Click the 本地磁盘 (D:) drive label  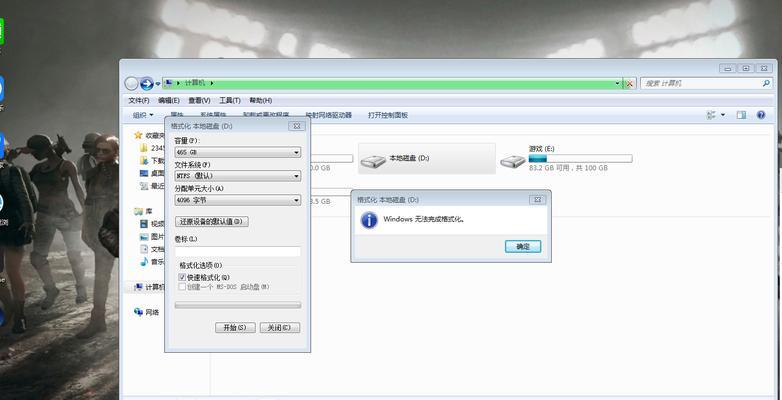pyautogui.click(x=409, y=158)
